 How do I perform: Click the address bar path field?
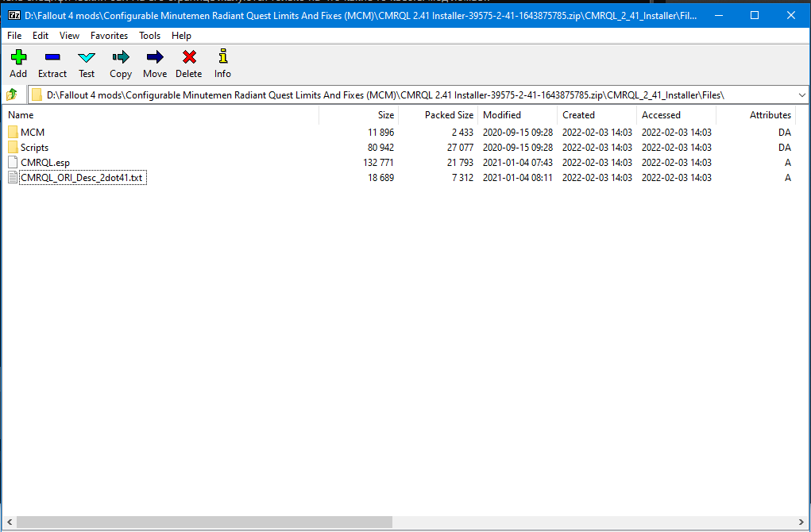click(x=397, y=95)
